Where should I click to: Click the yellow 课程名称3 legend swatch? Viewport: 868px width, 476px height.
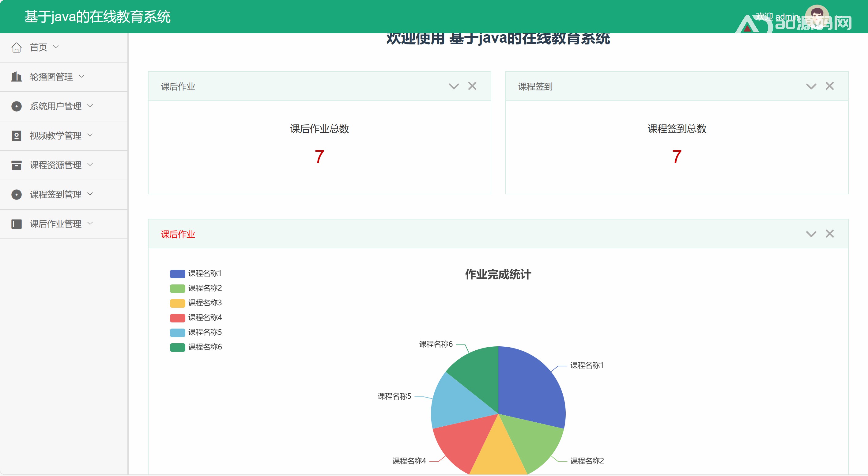pos(177,303)
